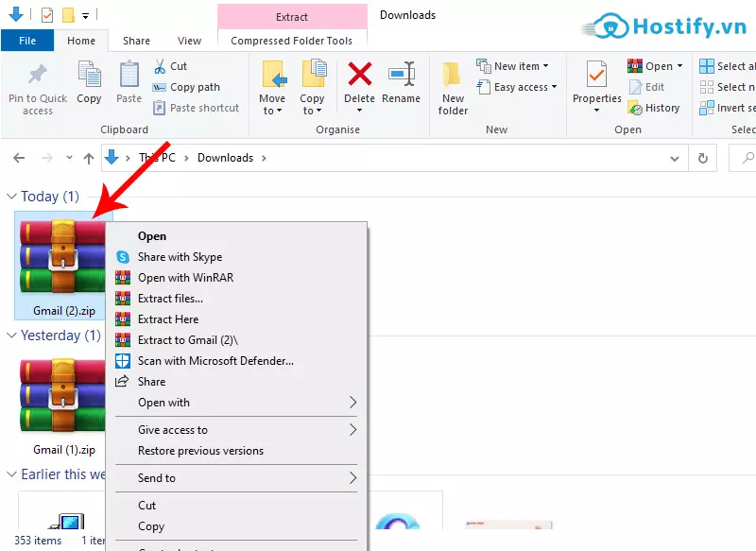This screenshot has height=551, width=756.
Task: Switch to the Share ribbon tab
Action: click(x=136, y=41)
